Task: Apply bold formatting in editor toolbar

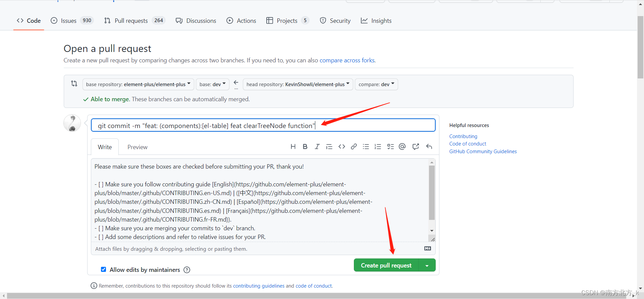Action: pos(305,146)
